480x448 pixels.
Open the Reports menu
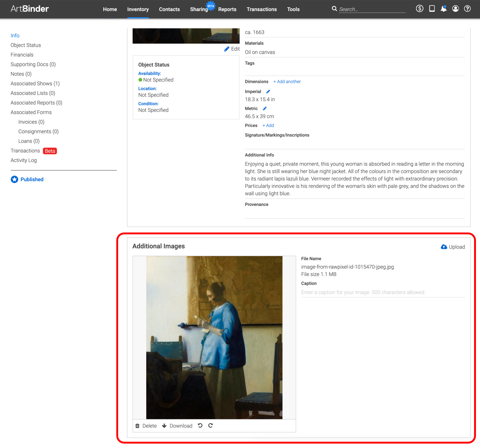[x=227, y=9]
